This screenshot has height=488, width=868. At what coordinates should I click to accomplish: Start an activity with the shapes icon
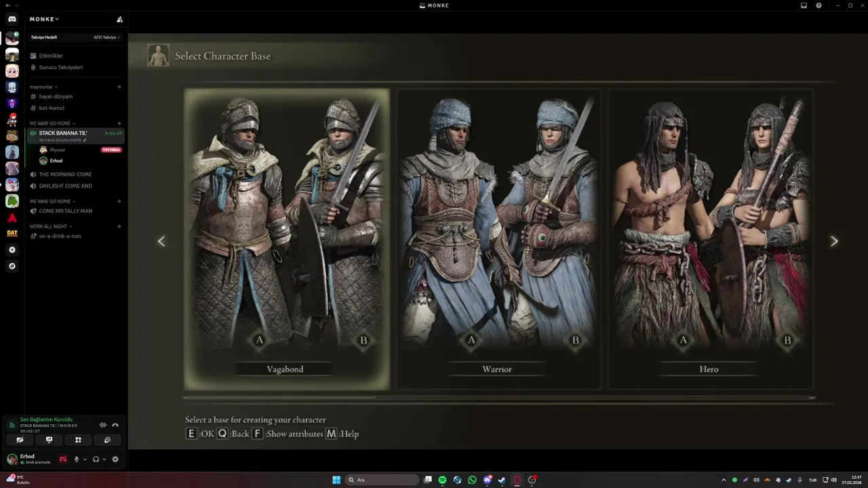[78, 440]
